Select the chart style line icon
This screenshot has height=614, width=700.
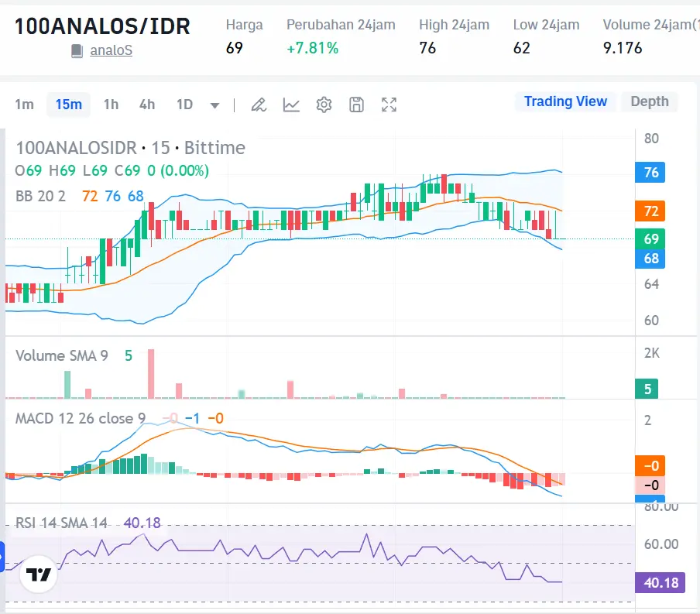291,104
